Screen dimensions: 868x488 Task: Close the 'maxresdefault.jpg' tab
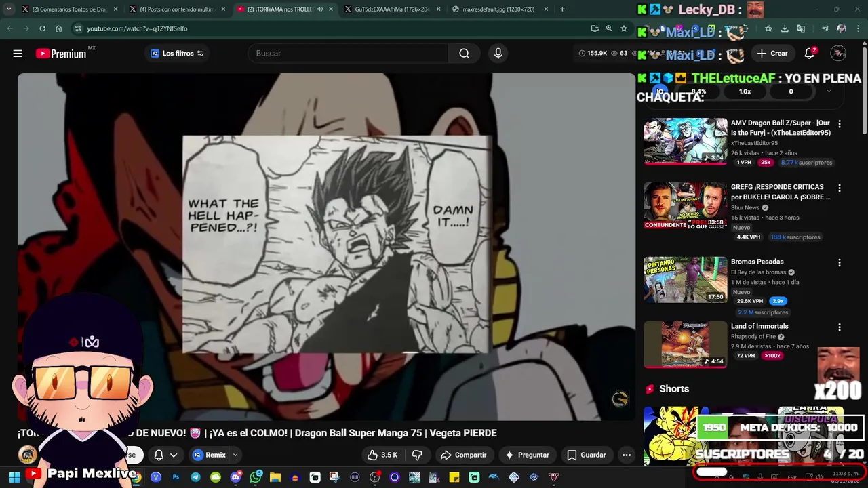546,9
